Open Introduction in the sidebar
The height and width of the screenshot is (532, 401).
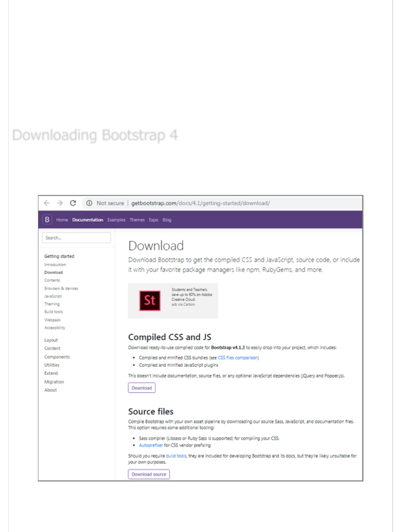pyautogui.click(x=55, y=265)
